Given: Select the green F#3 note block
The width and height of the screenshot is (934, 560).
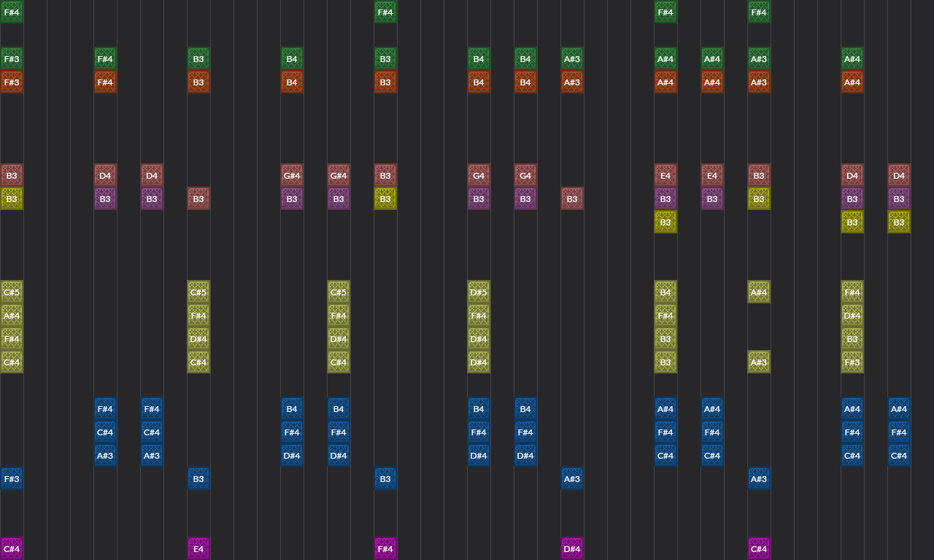Looking at the screenshot, I should click(x=12, y=58).
